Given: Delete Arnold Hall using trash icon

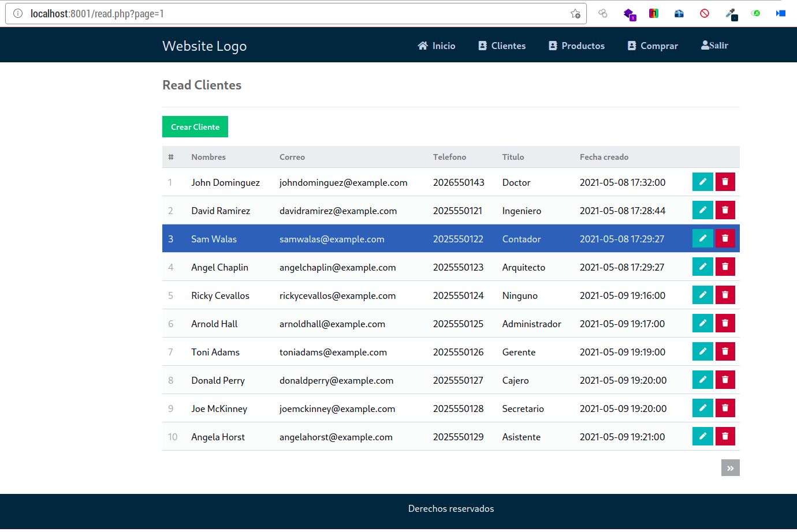Looking at the screenshot, I should [725, 323].
